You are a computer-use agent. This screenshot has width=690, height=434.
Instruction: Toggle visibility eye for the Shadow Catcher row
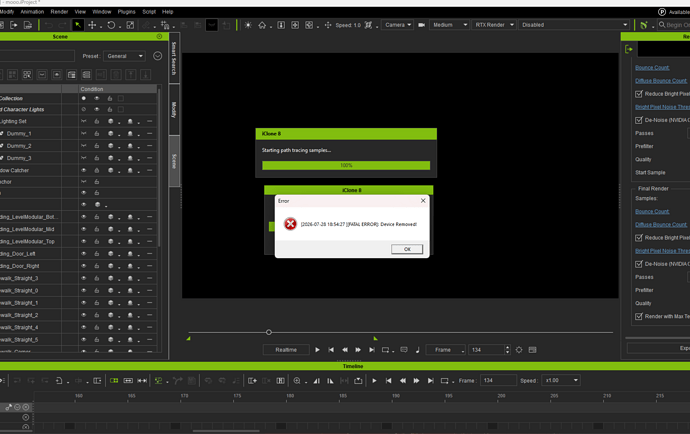(x=84, y=170)
